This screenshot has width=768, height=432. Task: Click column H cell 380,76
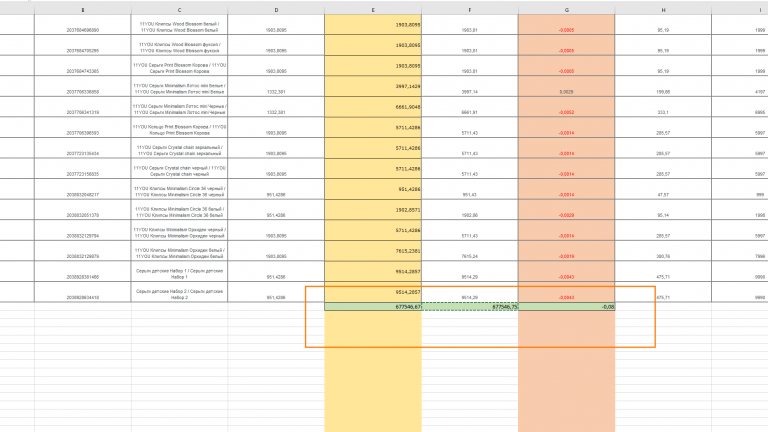663,251
